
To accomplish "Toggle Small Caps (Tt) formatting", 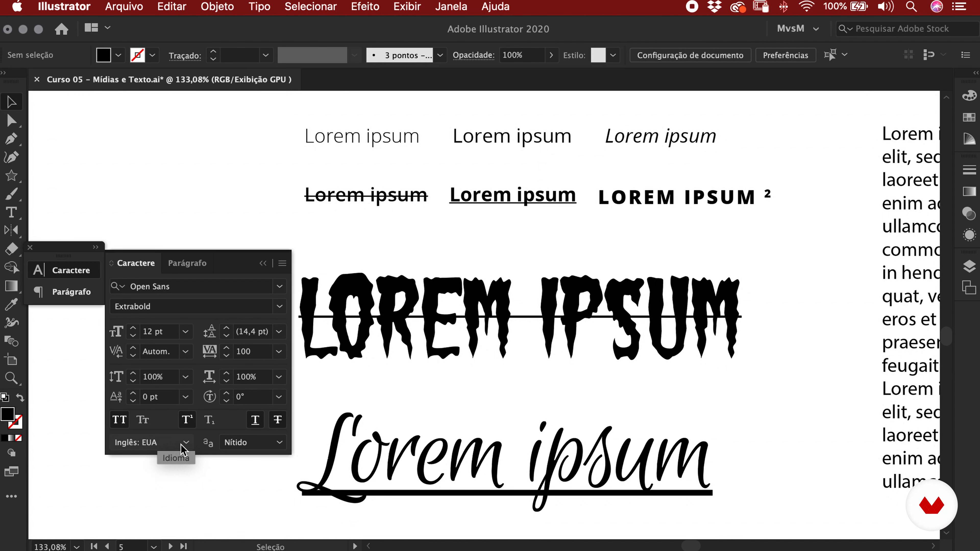I will click(143, 420).
